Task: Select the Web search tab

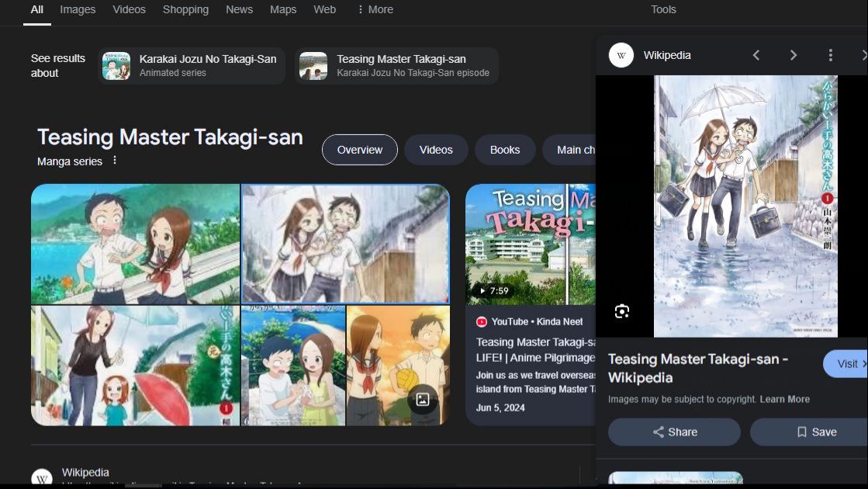Action: click(x=324, y=9)
